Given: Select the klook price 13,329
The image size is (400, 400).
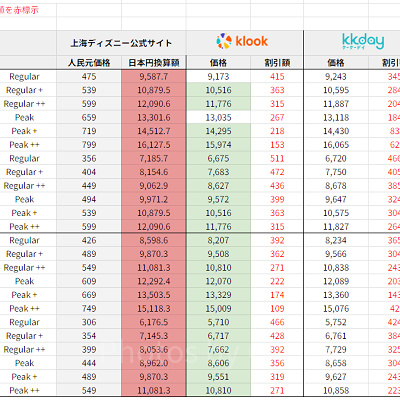Looking at the screenshot, I should tap(218, 295).
